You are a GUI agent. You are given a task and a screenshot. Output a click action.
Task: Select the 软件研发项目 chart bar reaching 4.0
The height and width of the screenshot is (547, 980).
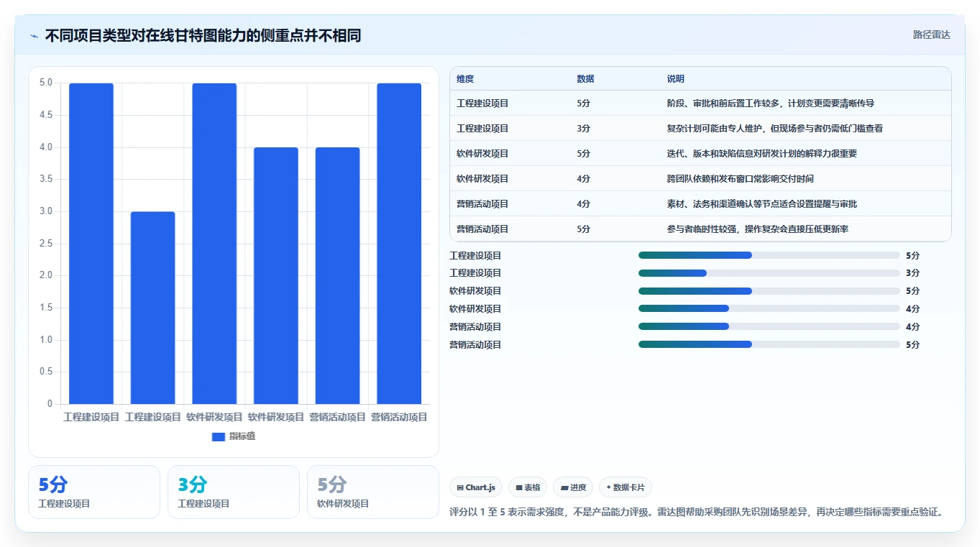point(276,276)
